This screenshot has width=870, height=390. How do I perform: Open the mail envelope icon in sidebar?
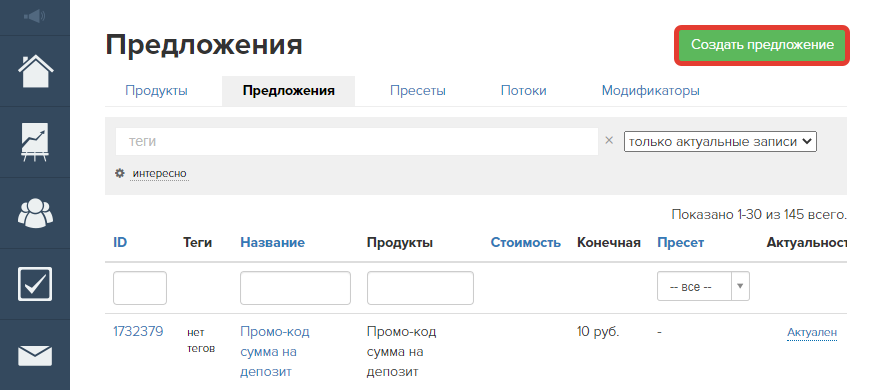35,356
